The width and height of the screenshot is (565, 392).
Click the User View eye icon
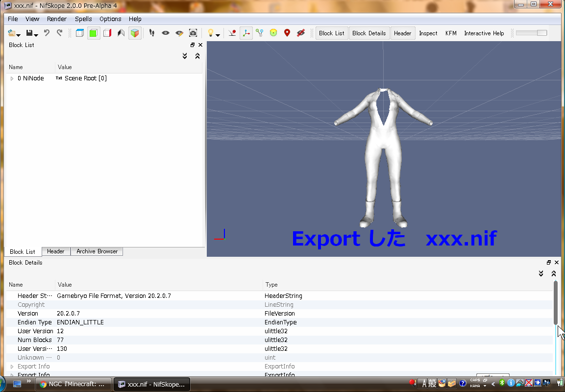pyautogui.click(x=166, y=33)
